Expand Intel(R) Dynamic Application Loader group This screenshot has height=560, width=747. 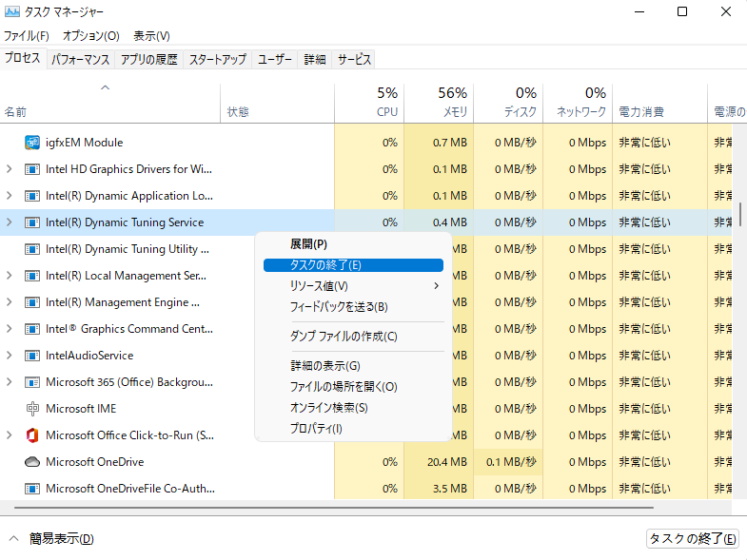10,196
